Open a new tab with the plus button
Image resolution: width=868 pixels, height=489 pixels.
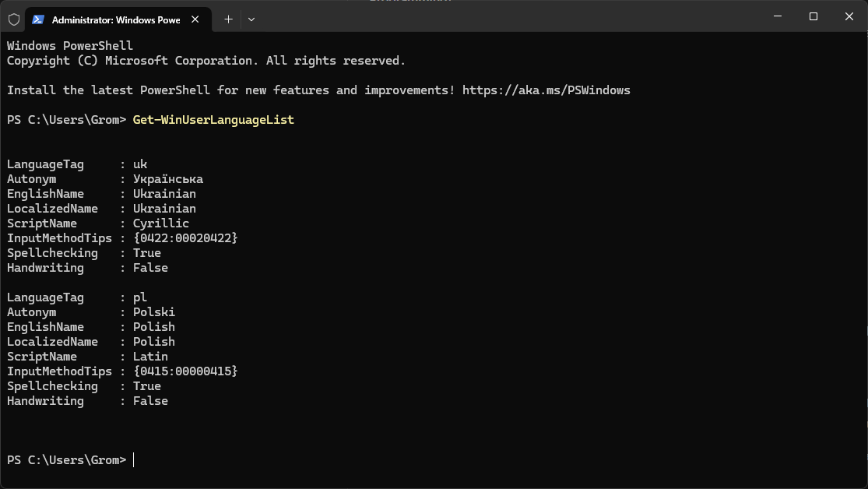point(228,19)
